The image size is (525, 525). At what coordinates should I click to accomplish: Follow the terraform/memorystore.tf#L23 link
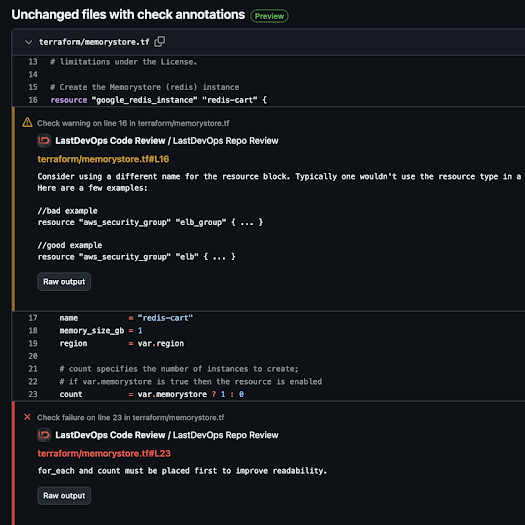[104, 453]
